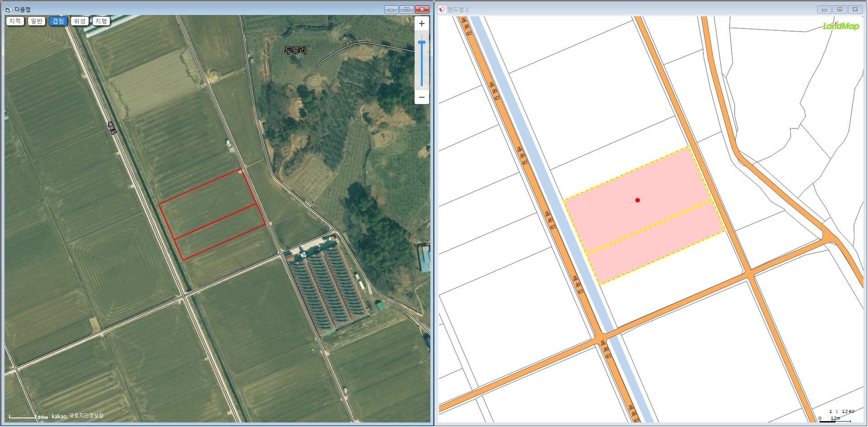Switch to 위성 satellite view
The image size is (868, 427).
80,21
